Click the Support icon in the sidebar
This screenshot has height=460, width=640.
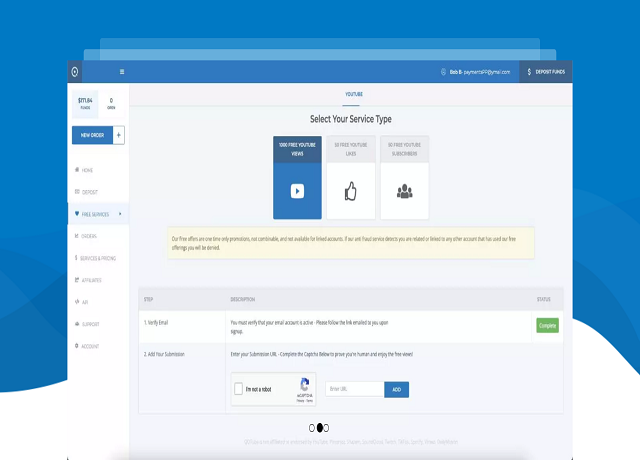(x=77, y=324)
